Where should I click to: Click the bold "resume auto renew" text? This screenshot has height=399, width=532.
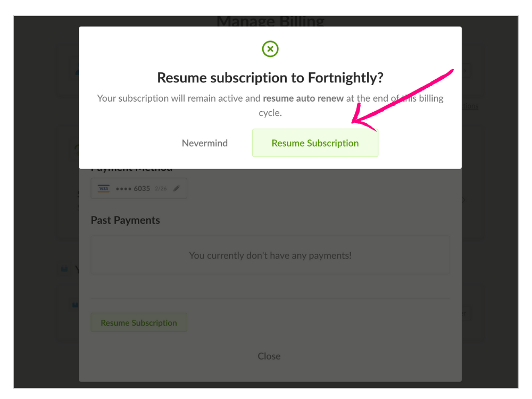click(x=303, y=98)
